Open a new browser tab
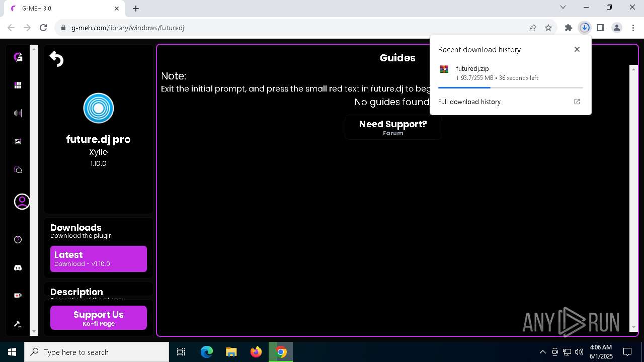644x362 pixels. (136, 9)
